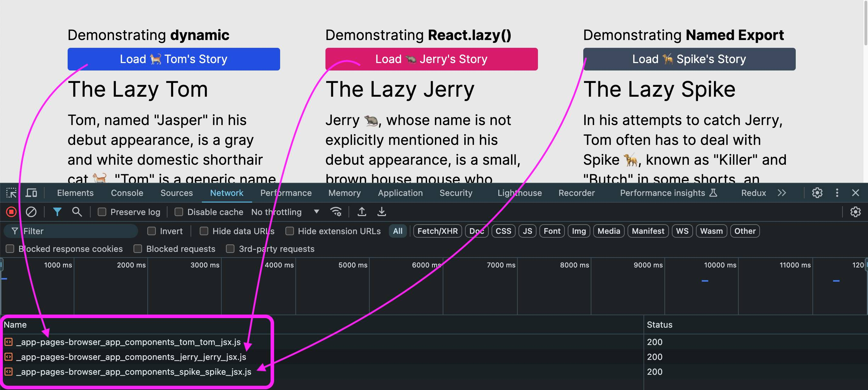Close the DevTools panel
868x390 pixels.
point(856,193)
